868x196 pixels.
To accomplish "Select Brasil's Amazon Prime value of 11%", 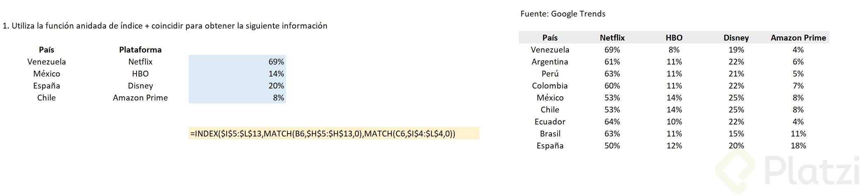I will coord(798,134).
